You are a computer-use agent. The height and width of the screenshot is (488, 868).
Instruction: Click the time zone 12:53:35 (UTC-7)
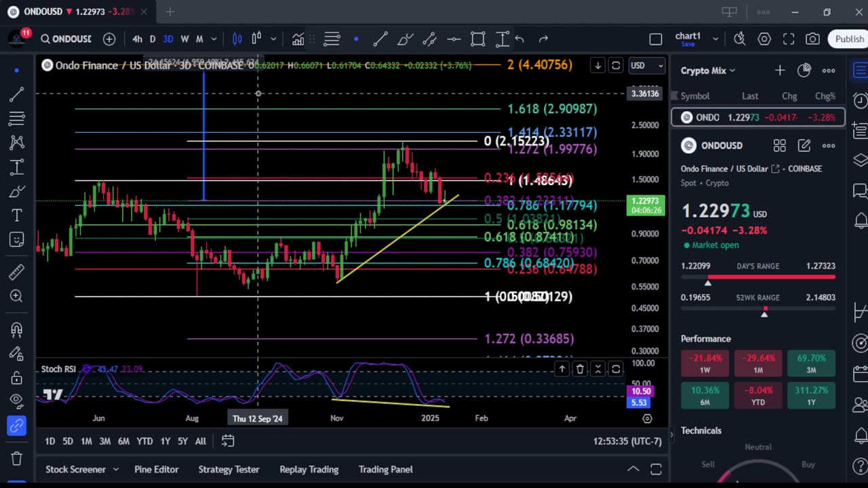coord(627,441)
